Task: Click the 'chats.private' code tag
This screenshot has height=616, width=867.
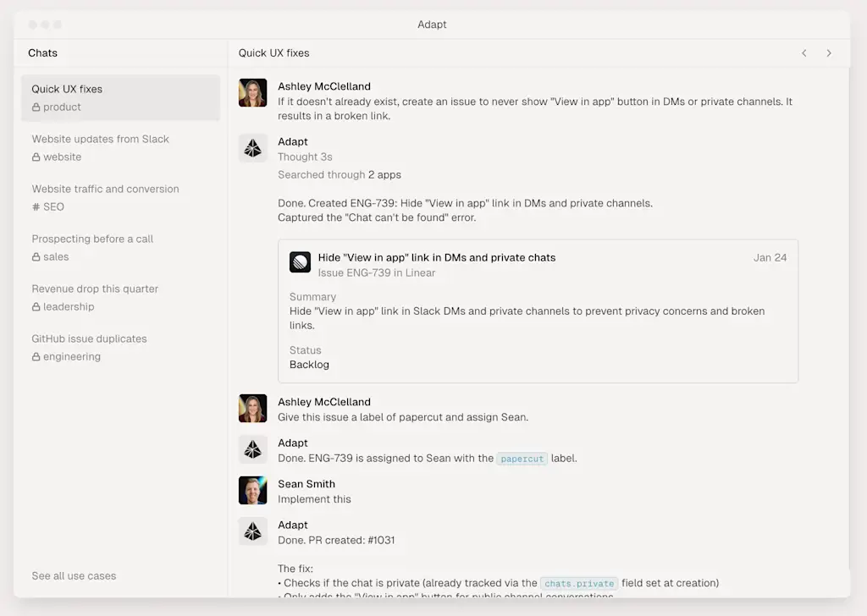Action: click(x=579, y=583)
